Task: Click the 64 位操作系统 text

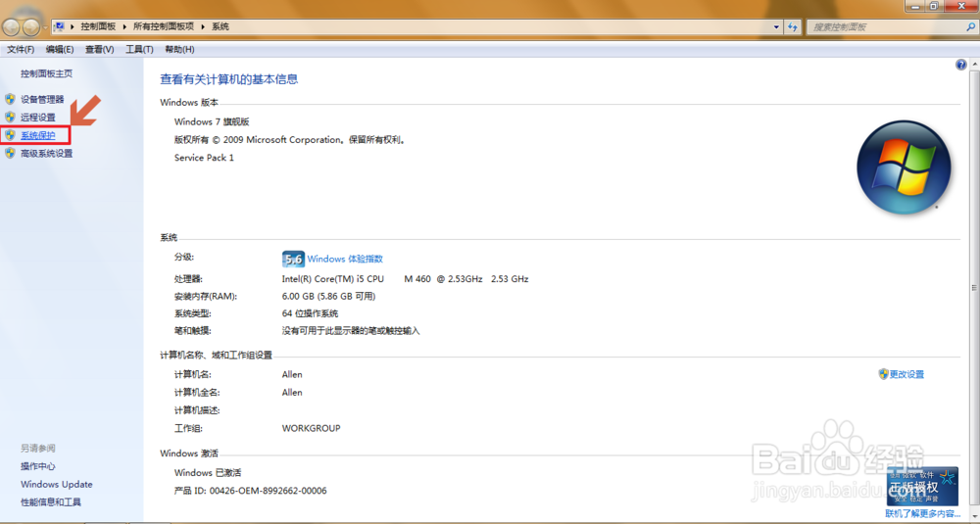Action: [310, 313]
